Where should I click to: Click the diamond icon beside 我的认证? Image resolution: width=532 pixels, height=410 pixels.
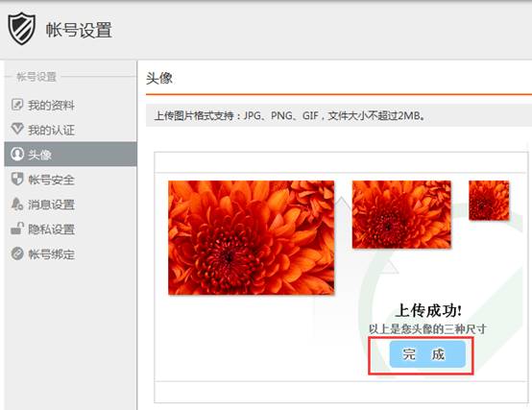pyautogui.click(x=17, y=129)
